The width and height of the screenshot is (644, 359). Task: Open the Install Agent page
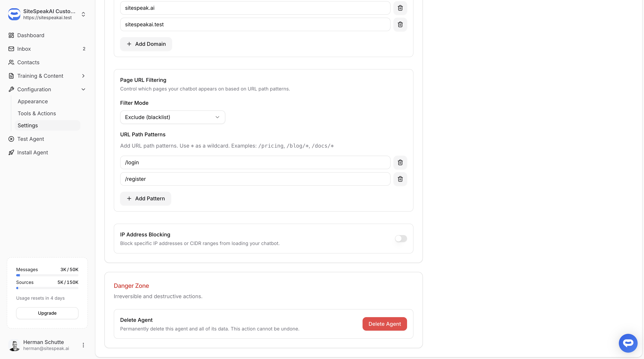[47, 152]
